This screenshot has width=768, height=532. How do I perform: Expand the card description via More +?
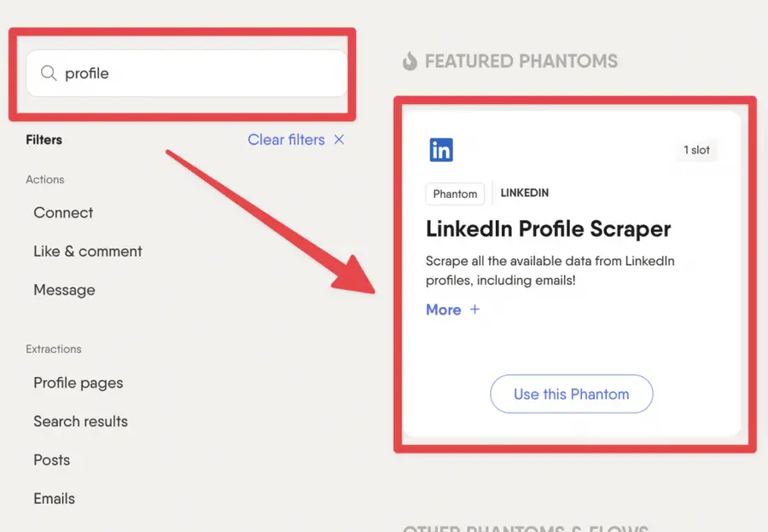(x=453, y=309)
